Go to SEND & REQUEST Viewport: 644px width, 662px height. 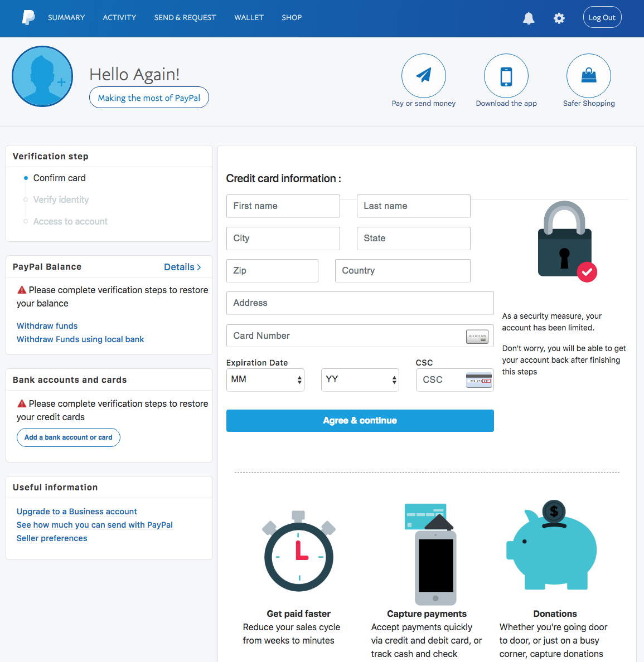click(x=185, y=17)
